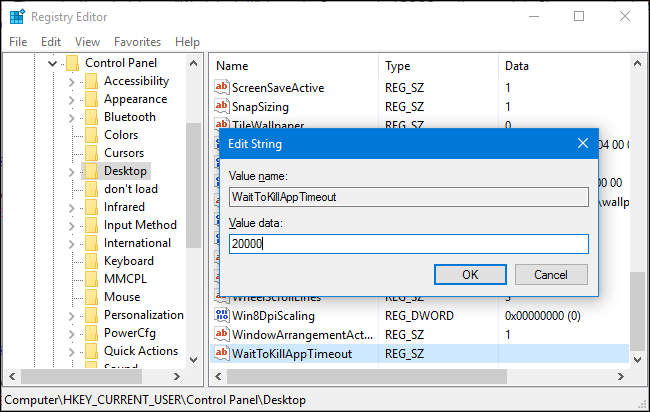
Task: Click the Registry Editor app icon in title bar
Action: [17, 16]
